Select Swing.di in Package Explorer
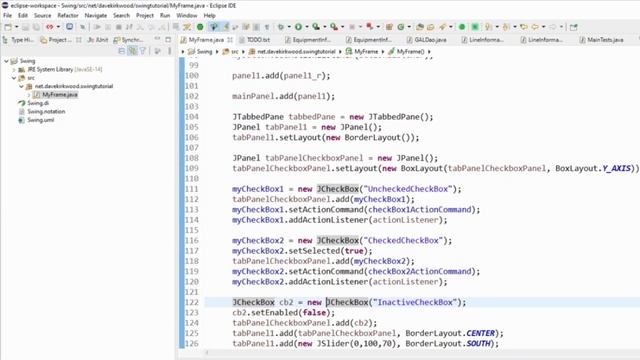 point(33,103)
